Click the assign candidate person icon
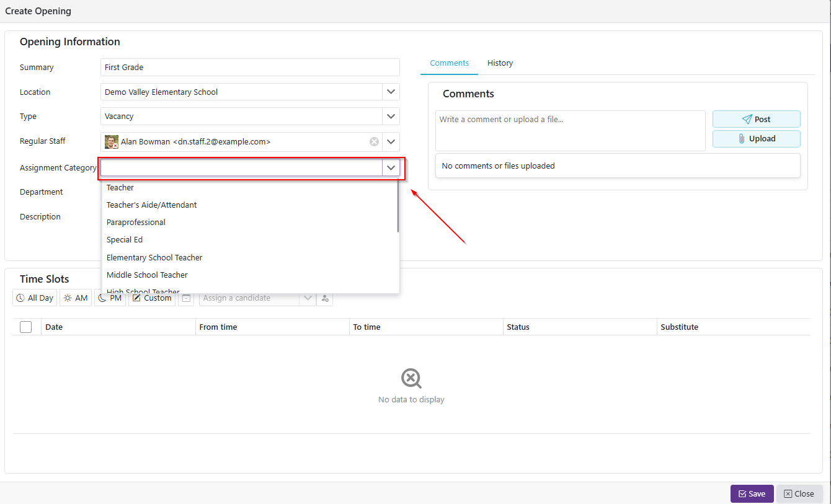 coord(325,298)
